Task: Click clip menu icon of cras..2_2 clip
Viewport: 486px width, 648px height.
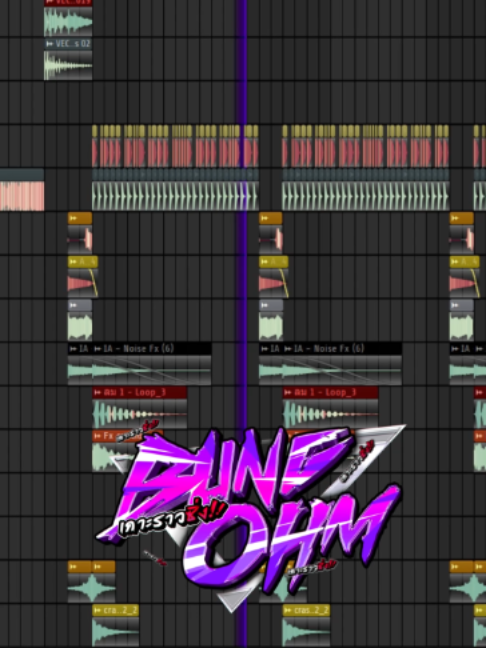Action: click(x=288, y=610)
